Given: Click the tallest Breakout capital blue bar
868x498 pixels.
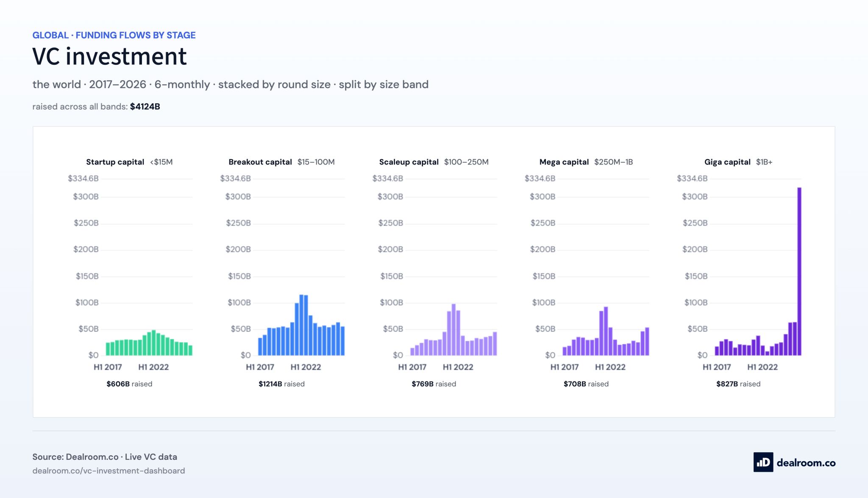Looking at the screenshot, I should pos(301,325).
